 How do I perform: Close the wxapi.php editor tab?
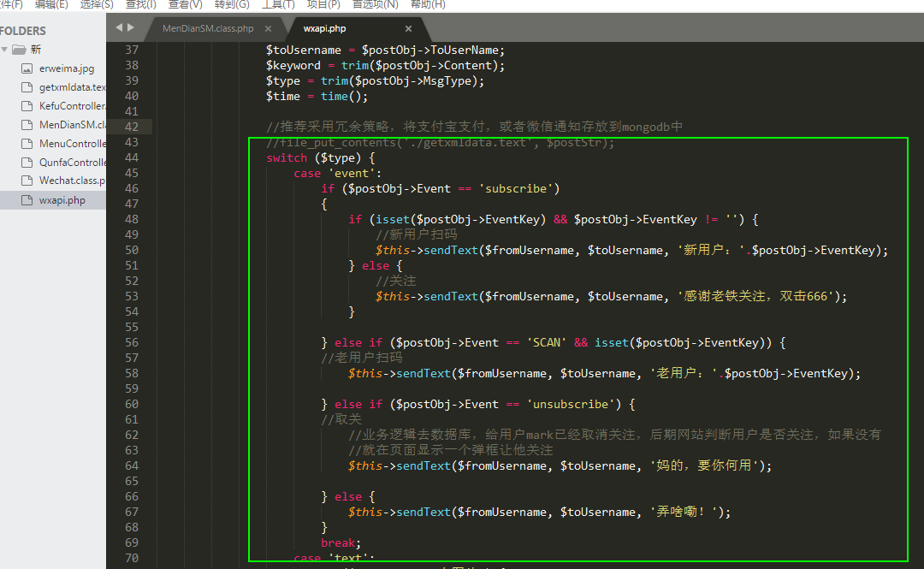pos(408,29)
